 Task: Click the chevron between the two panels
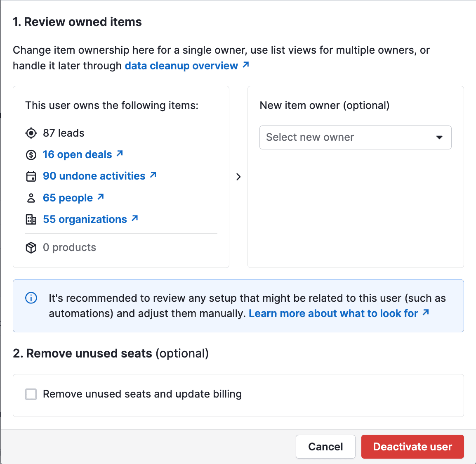coord(238,177)
